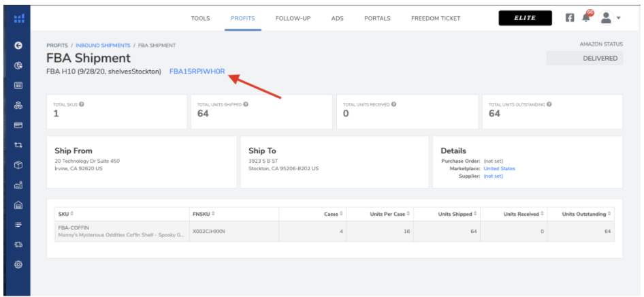Click the credit card icon in sidebar
Screen dimensions: 644x297
18,125
